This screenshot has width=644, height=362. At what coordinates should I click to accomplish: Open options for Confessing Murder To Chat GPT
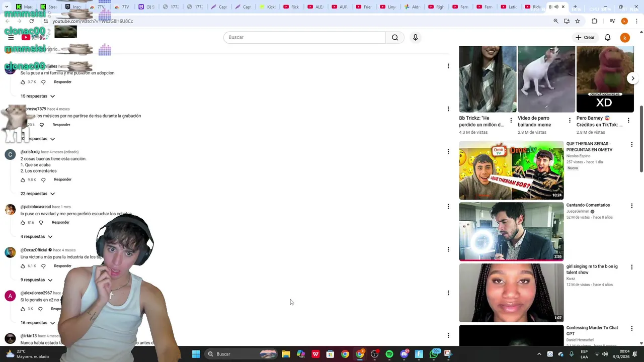point(631,328)
